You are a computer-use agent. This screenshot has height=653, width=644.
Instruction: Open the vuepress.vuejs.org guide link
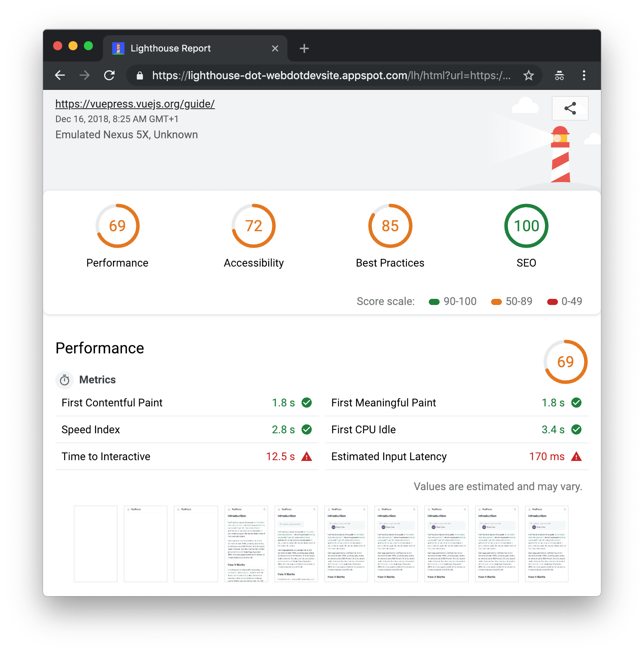point(135,104)
